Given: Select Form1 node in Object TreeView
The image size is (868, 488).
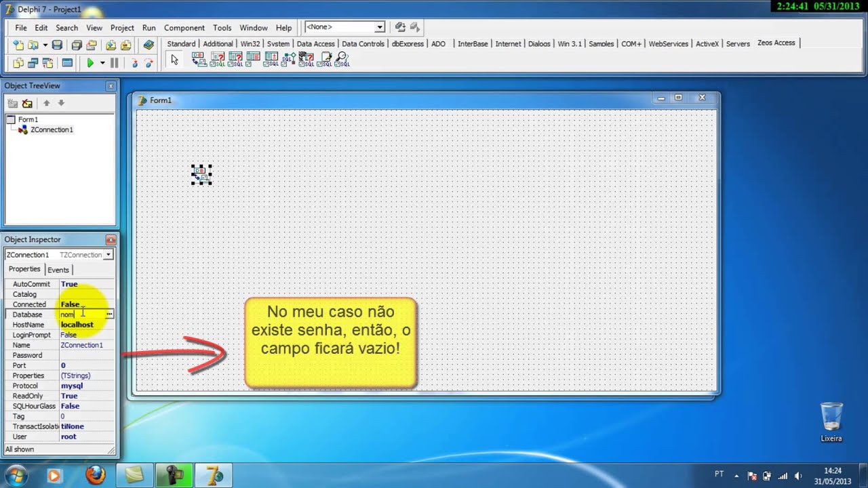Looking at the screenshot, I should (x=28, y=119).
